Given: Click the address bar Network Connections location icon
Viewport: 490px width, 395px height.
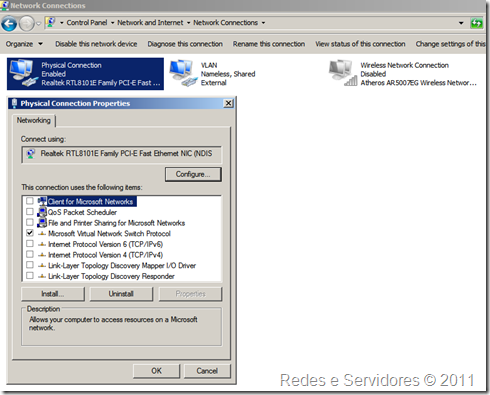Looking at the screenshot, I should 51,22.
